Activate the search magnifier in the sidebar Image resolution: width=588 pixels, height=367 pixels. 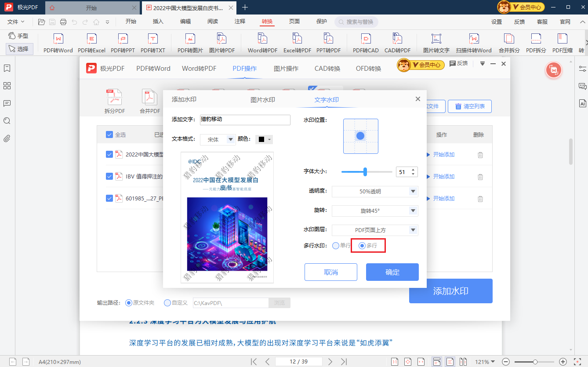(x=7, y=121)
